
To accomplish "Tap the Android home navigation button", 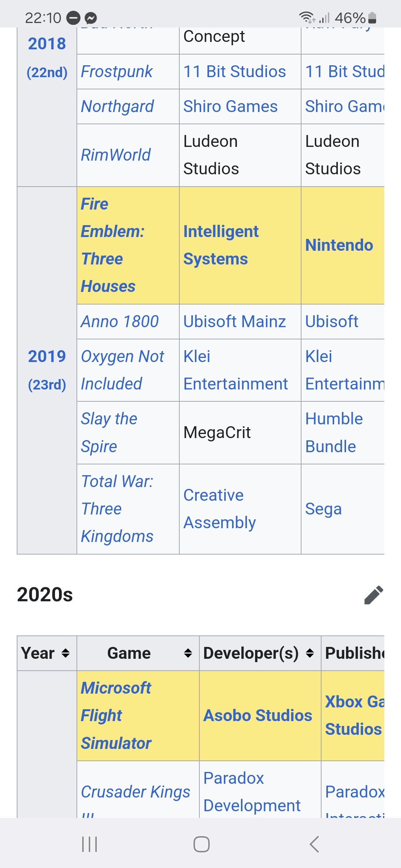I will pyautogui.click(x=201, y=845).
